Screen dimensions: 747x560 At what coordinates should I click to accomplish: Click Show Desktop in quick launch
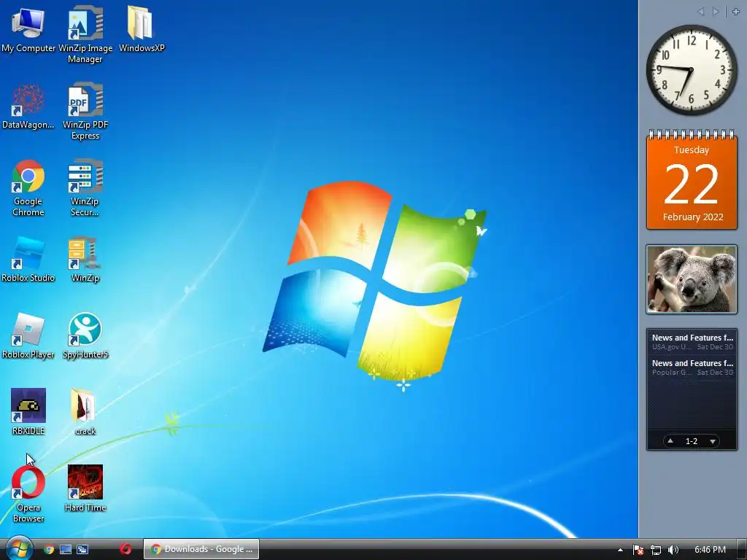point(66,550)
